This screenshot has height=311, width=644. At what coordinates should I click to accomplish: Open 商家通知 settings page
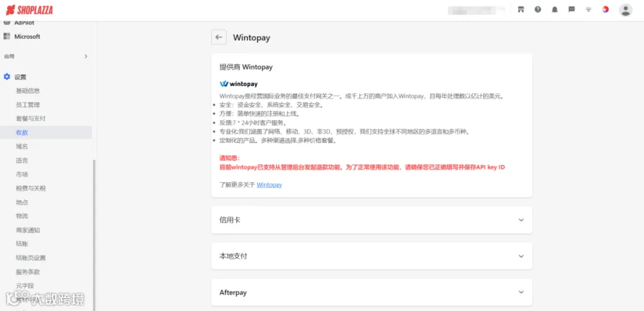click(x=27, y=230)
